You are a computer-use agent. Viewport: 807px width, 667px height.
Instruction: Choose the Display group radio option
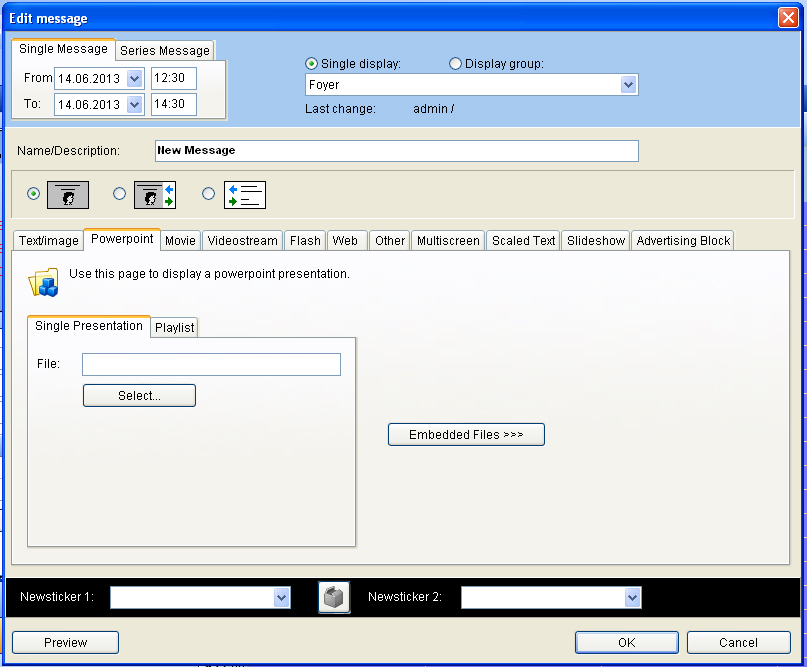point(456,64)
